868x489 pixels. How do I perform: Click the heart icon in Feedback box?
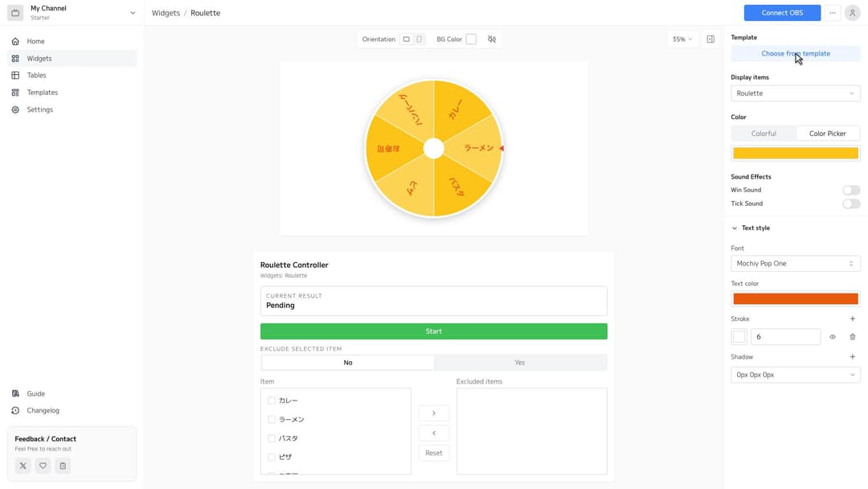pos(43,466)
